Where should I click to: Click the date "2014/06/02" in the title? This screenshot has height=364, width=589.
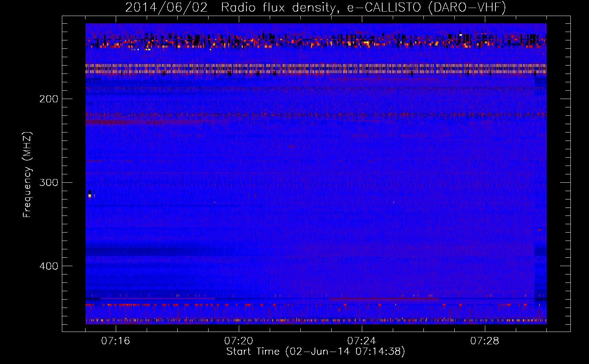(166, 7)
